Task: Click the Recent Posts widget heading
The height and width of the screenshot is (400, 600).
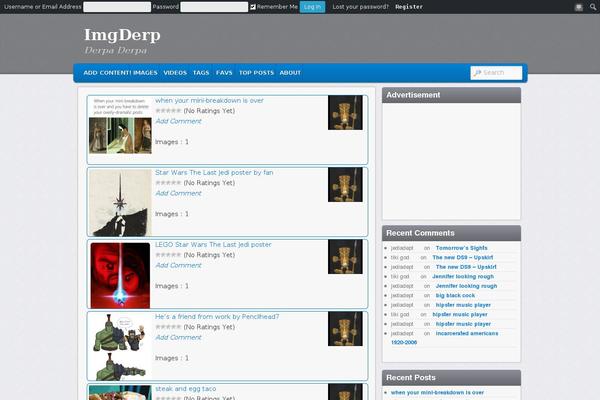Action: (x=451, y=378)
